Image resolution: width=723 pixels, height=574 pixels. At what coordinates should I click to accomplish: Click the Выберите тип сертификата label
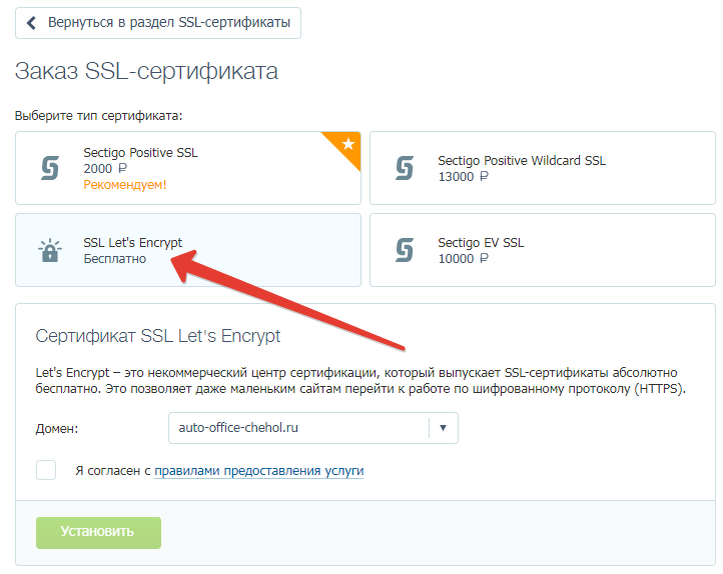[99, 116]
